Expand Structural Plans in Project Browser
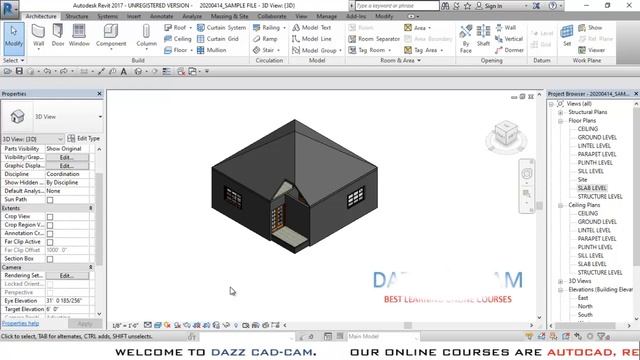This screenshot has width=640, height=360. pyautogui.click(x=560, y=112)
